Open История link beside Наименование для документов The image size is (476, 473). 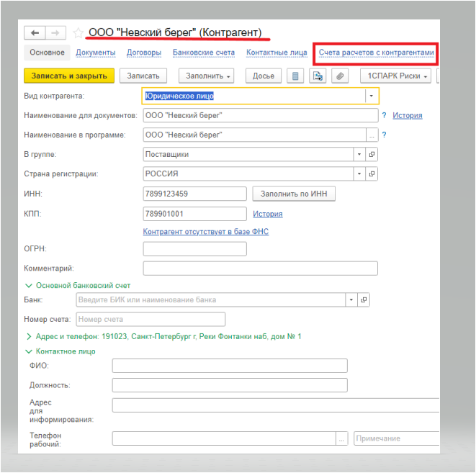[408, 116]
